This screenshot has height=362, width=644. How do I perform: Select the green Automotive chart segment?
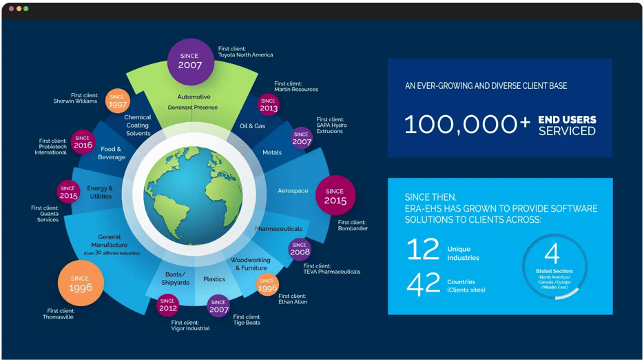(x=193, y=101)
